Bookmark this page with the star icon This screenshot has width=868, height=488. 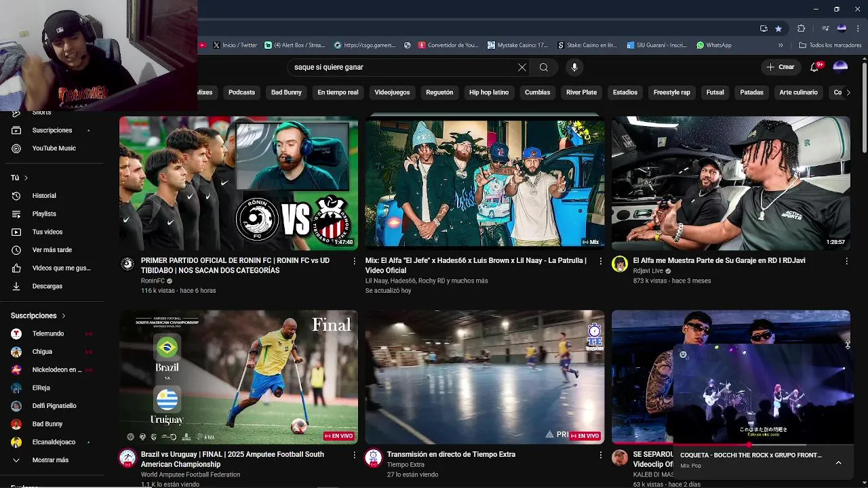point(778,28)
